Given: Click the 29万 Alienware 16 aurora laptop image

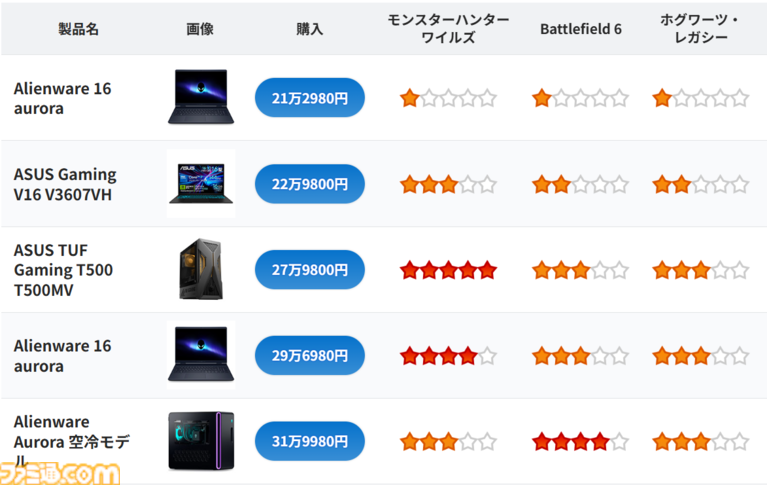Looking at the screenshot, I should 200,355.
